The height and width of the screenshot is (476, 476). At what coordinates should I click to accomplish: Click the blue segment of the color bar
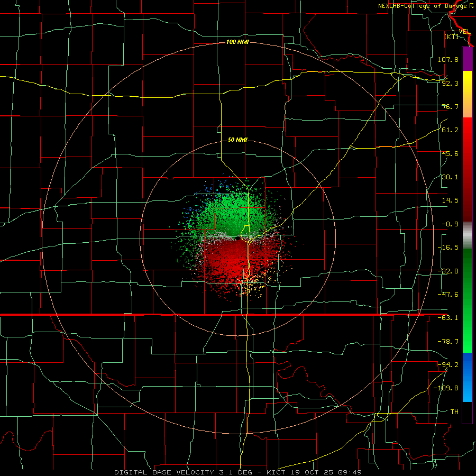(467, 377)
